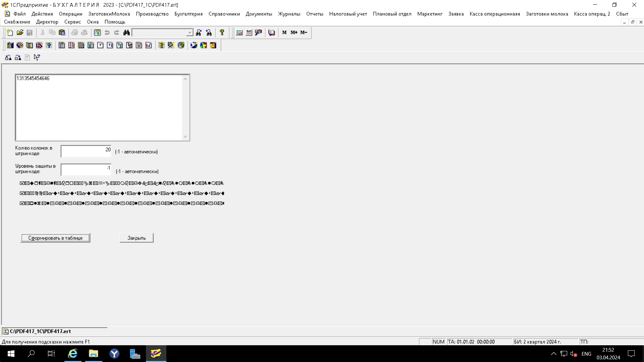Open the Сервис menu
The width and height of the screenshot is (644, 362).
click(x=72, y=22)
